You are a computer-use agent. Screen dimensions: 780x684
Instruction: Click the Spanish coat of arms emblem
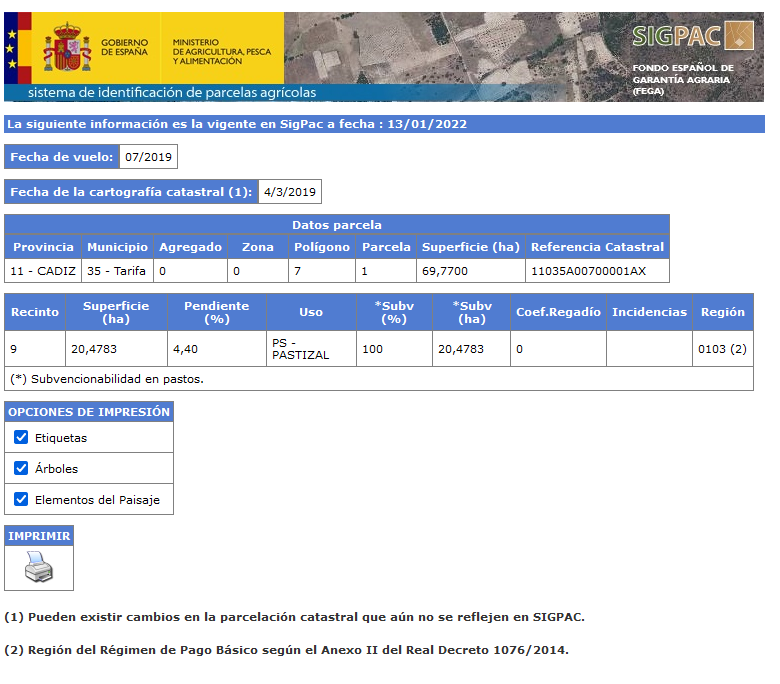click(x=66, y=48)
